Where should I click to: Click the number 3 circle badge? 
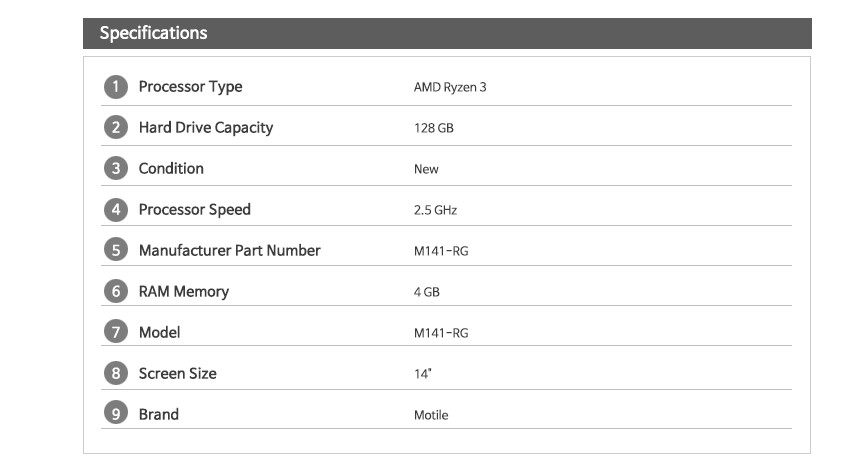point(115,169)
